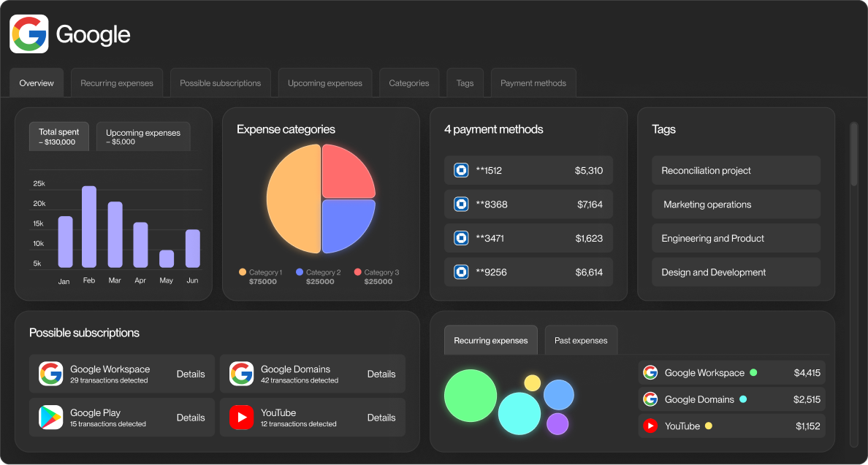Click the orange Category 1 pie slice
The image size is (868, 465).
294,199
